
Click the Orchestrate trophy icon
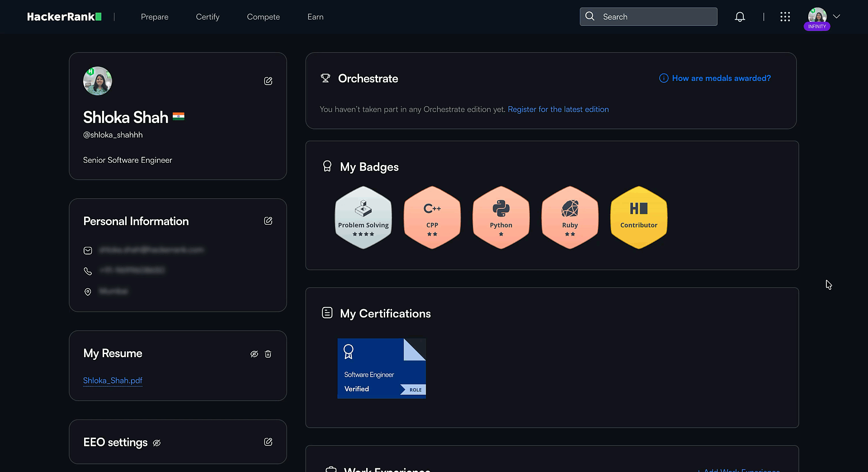325,78
